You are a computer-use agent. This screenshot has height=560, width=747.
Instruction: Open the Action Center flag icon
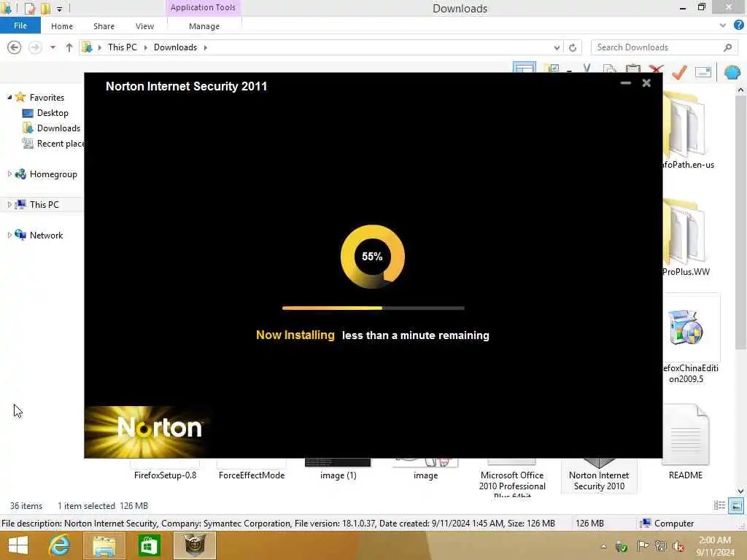pos(642,545)
